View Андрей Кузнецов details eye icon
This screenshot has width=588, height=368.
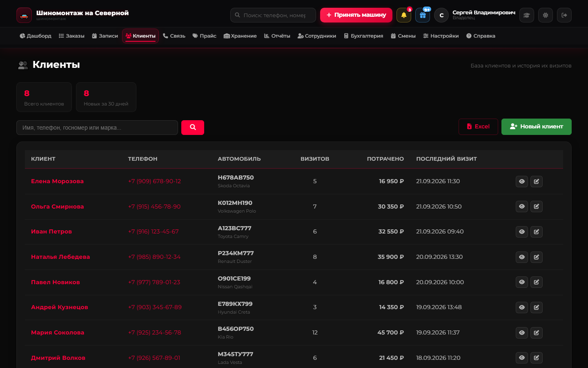tap(522, 307)
